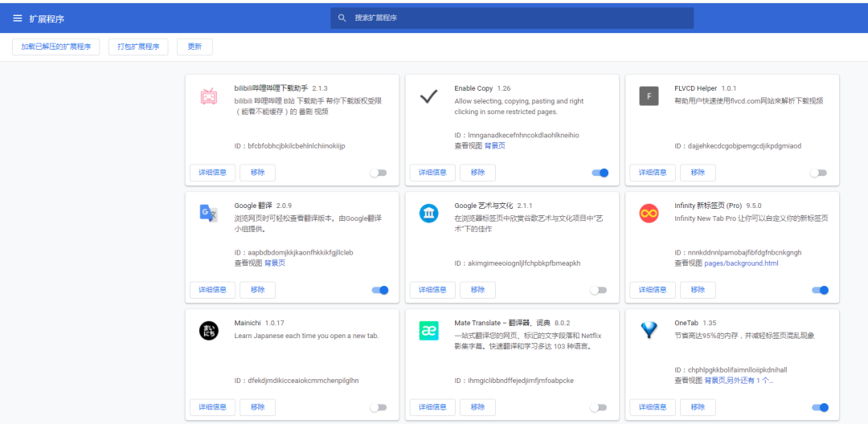Open 详细信息 for Mate Translate

432,407
